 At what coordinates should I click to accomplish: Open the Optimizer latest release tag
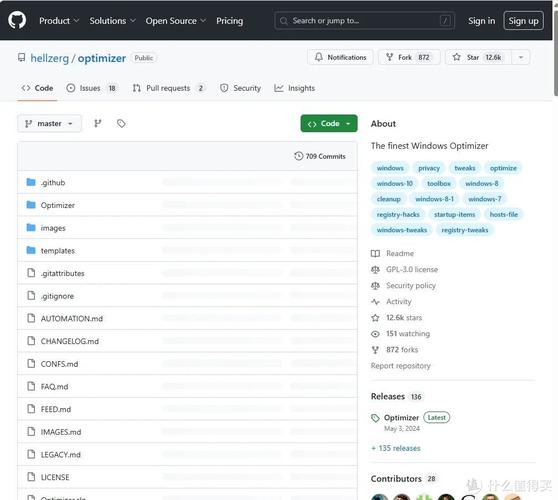tap(401, 417)
